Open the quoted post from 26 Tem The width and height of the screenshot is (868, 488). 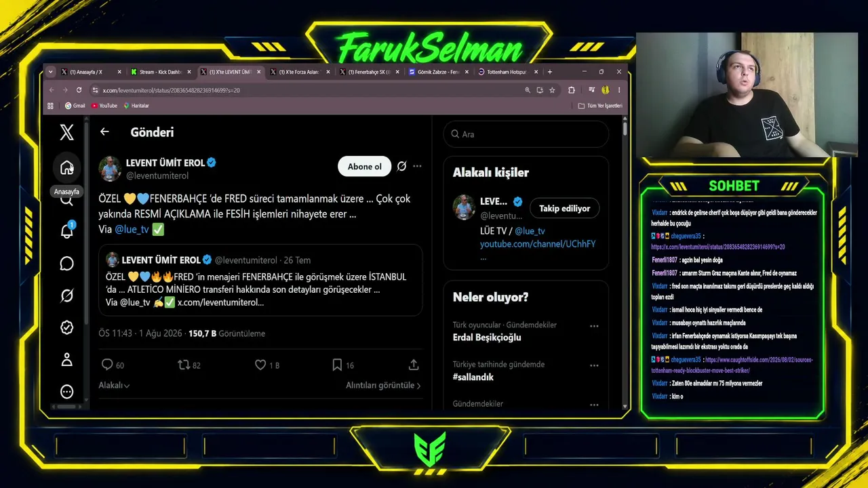coord(260,280)
